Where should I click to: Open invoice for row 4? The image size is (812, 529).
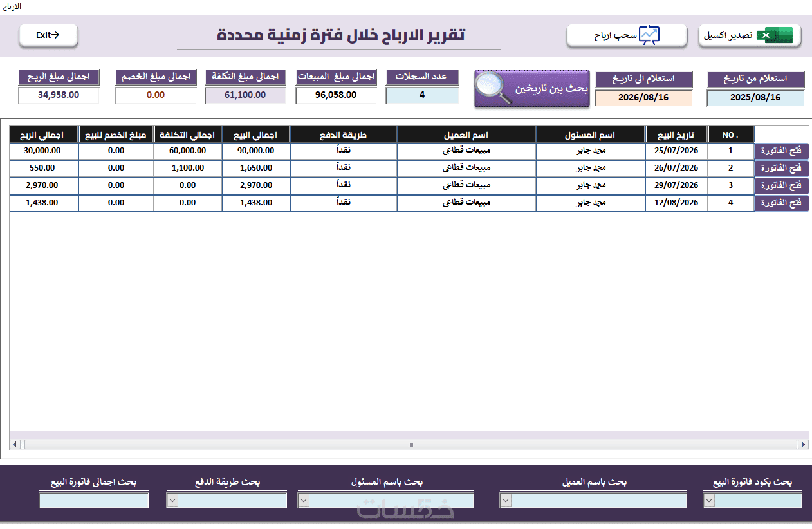pyautogui.click(x=781, y=203)
